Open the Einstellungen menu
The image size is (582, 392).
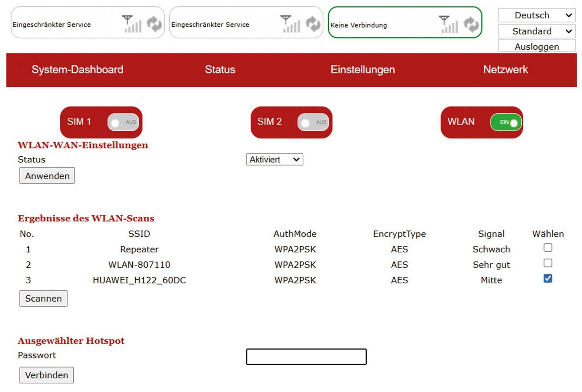(x=363, y=69)
